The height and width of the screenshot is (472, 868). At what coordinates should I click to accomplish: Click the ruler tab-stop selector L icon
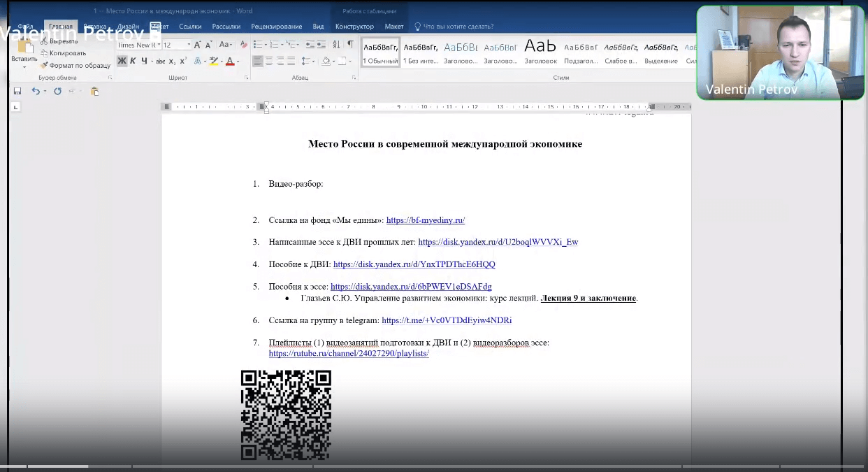(16, 107)
